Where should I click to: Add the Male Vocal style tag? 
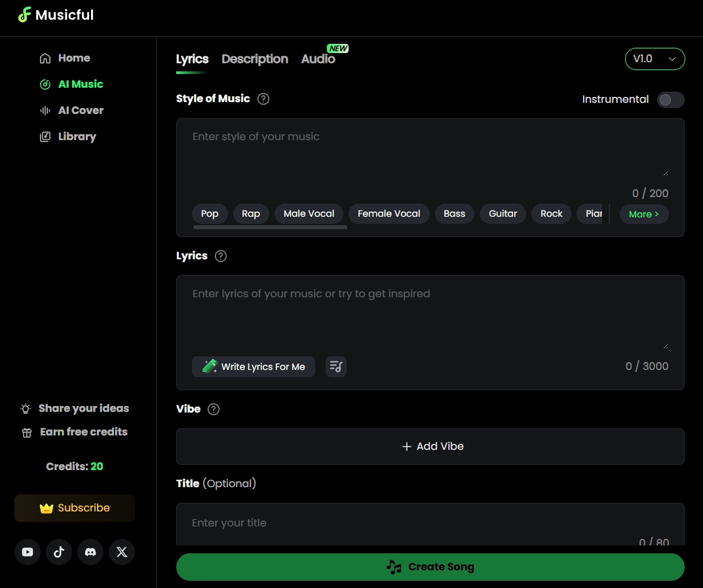coord(309,213)
